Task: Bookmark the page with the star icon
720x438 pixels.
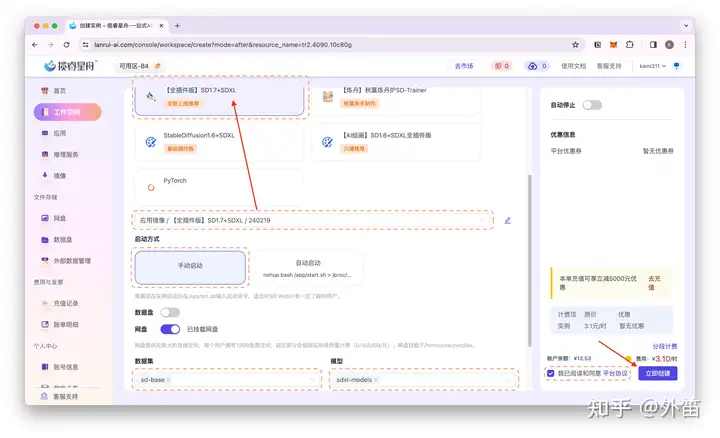Action: (575, 45)
